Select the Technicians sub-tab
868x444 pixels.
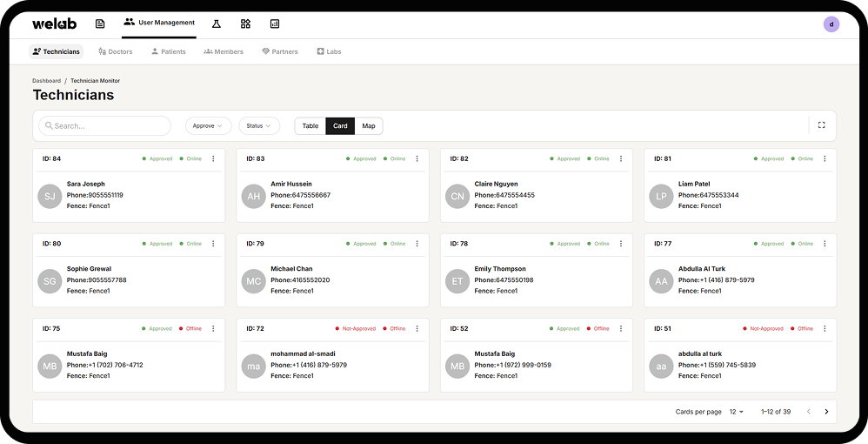tap(56, 51)
